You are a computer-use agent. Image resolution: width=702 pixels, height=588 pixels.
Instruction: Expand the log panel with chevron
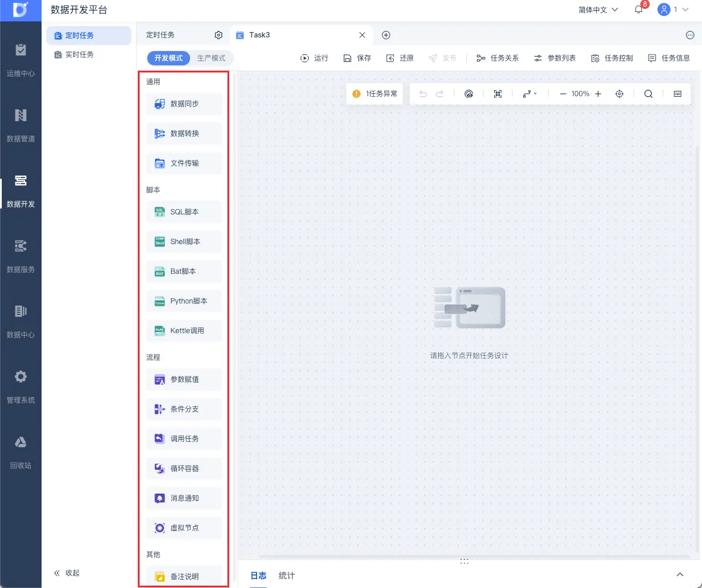point(679,574)
